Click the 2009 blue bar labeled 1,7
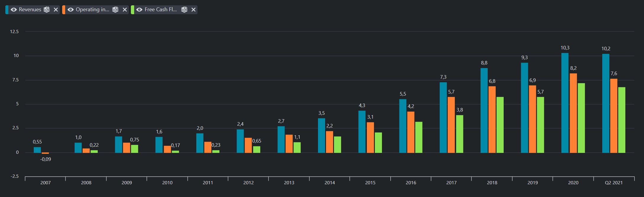Screen dimensions: 644x197 pyautogui.click(x=118, y=145)
